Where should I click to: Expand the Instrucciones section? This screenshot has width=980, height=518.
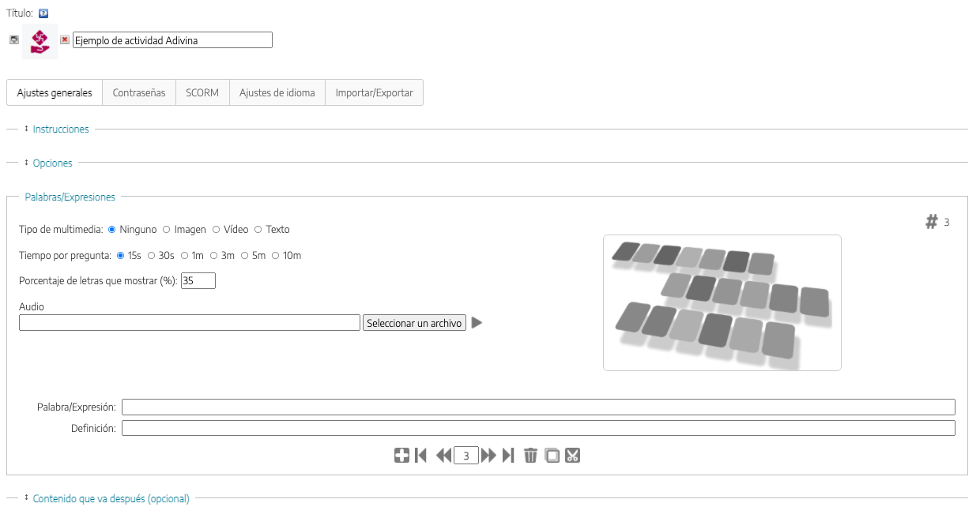tap(60, 129)
